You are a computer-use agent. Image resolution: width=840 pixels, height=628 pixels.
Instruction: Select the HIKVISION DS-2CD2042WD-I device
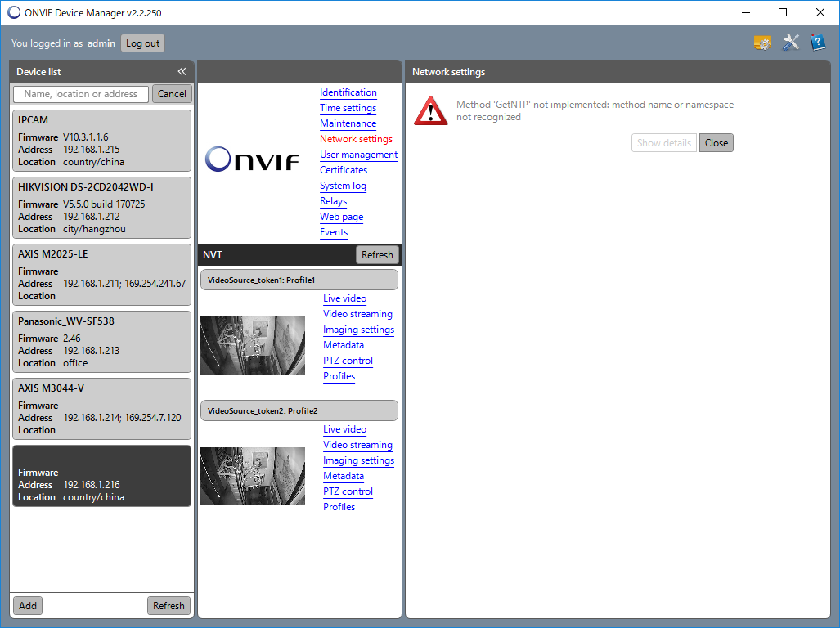point(101,208)
